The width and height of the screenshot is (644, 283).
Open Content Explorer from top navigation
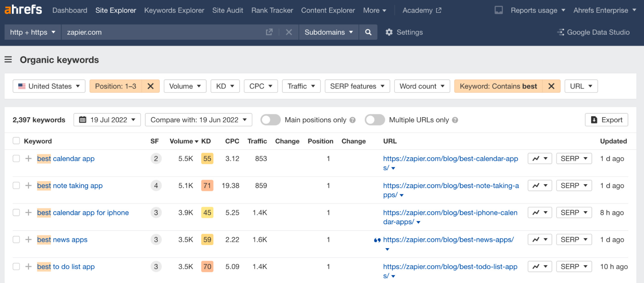coord(328,10)
